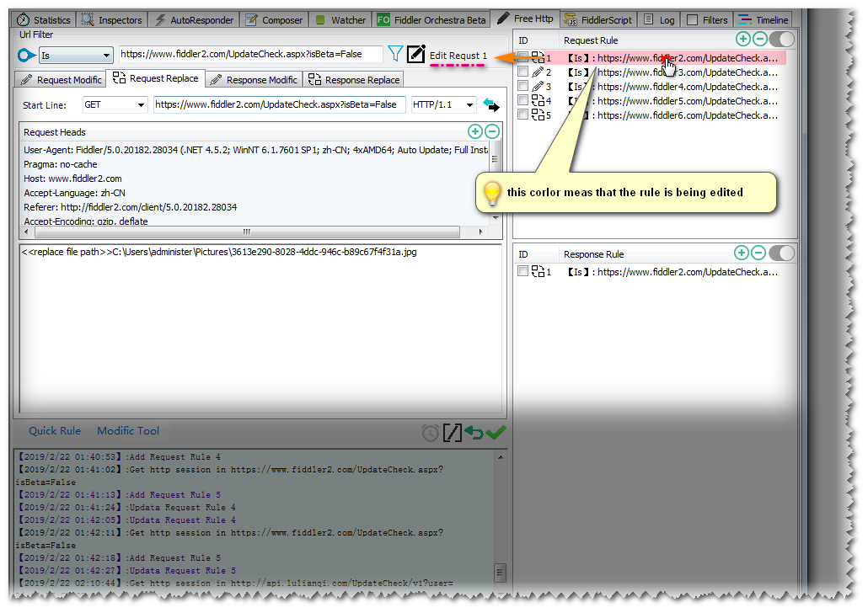Open the Filters tab
The width and height of the screenshot is (868, 613).
tap(708, 20)
